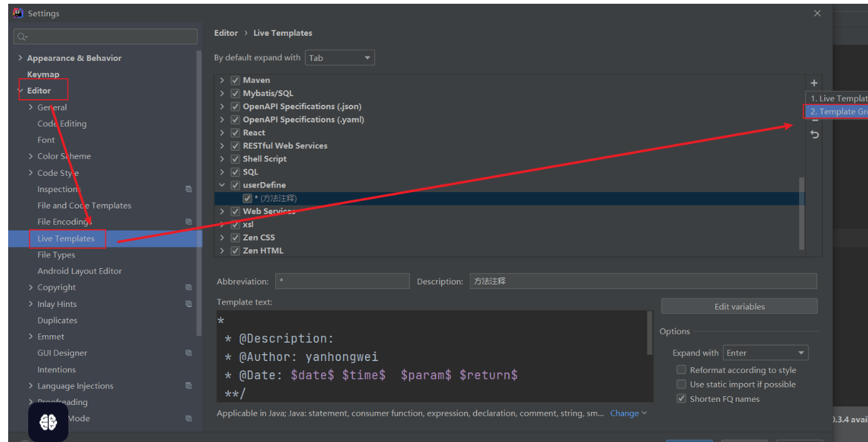Click the brain icon at bottom left

click(48, 423)
